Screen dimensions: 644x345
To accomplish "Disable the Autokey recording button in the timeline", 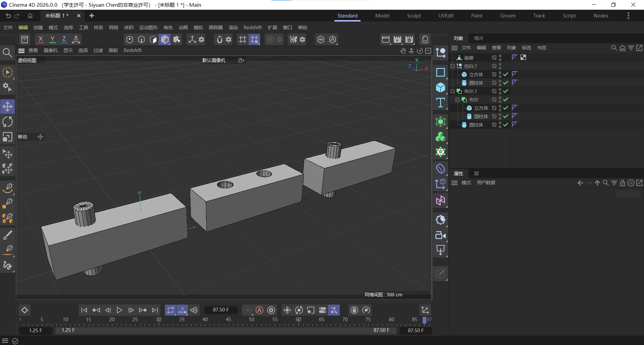I will click(x=259, y=310).
